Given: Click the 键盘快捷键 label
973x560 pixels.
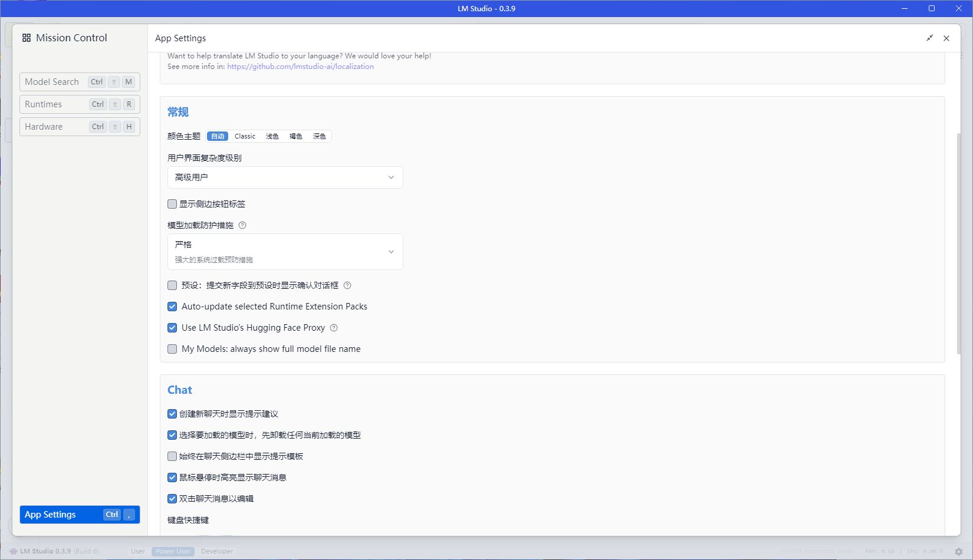Looking at the screenshot, I should (188, 520).
